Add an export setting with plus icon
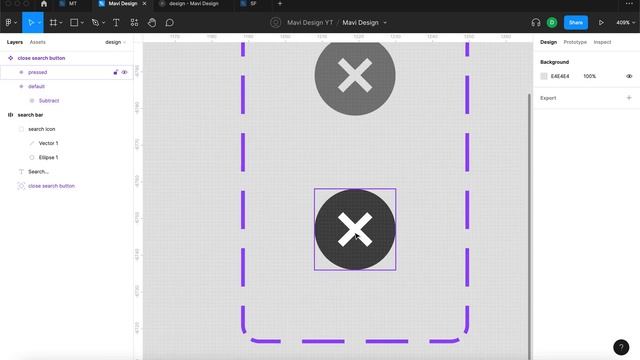Viewport: 640px width, 360px height. click(629, 98)
